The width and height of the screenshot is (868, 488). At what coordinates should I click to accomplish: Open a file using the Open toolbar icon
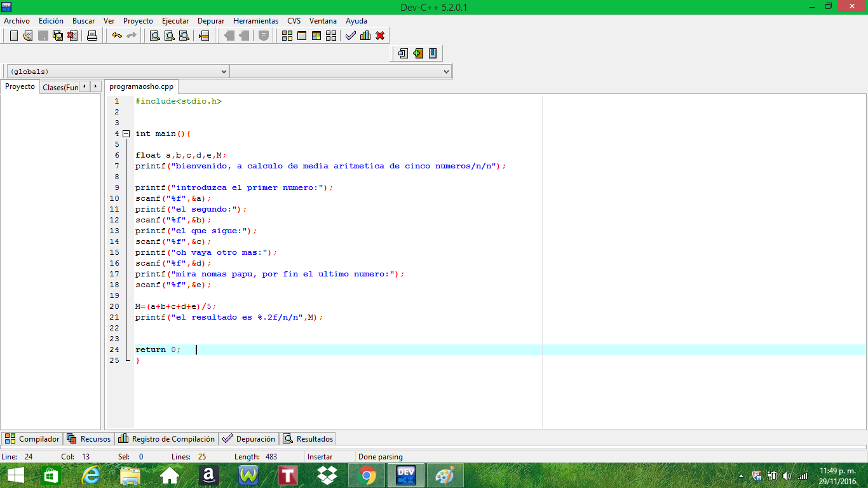tap(27, 36)
